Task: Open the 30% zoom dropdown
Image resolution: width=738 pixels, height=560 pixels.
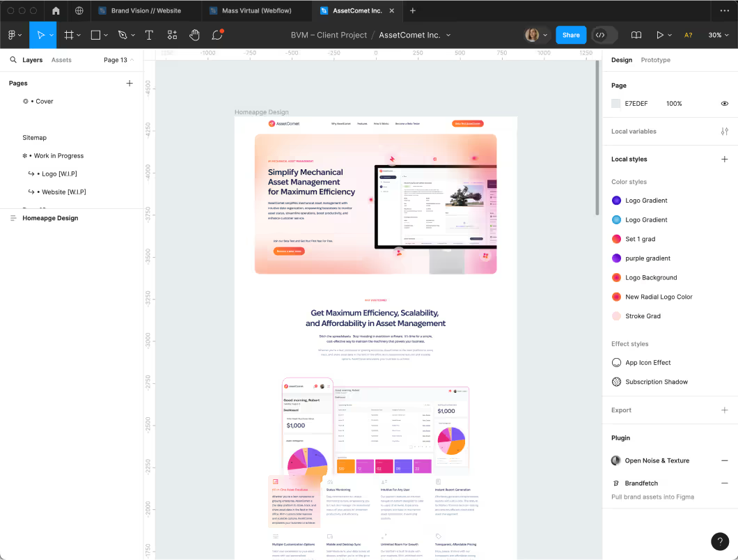Action: pos(718,35)
